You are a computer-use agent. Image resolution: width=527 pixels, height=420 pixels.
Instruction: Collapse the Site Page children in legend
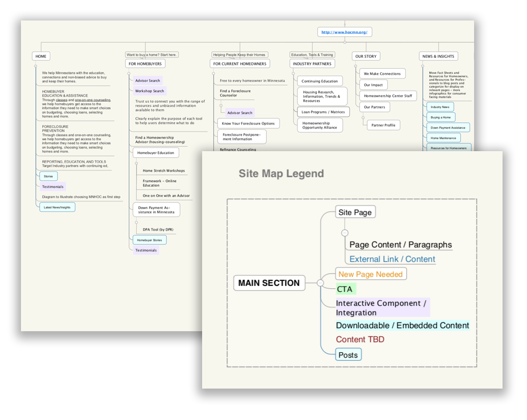[x=345, y=232]
